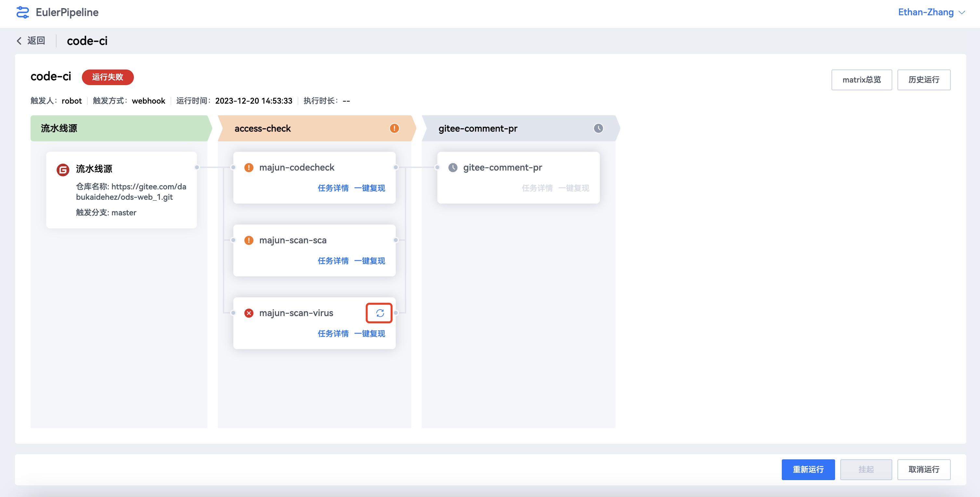Open the Ethan-Zhang user dropdown
This screenshot has height=497, width=980.
tap(926, 12)
